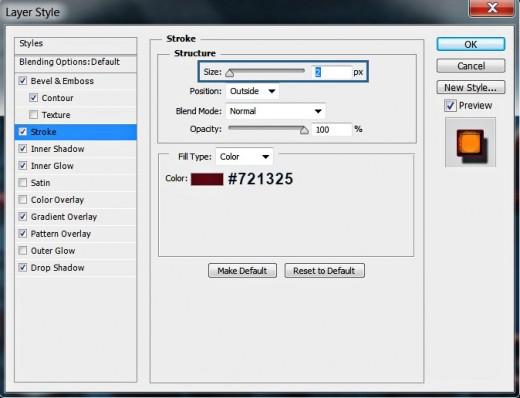Toggle the Preview checkbox
This screenshot has width=520, height=398.
pyautogui.click(x=450, y=106)
